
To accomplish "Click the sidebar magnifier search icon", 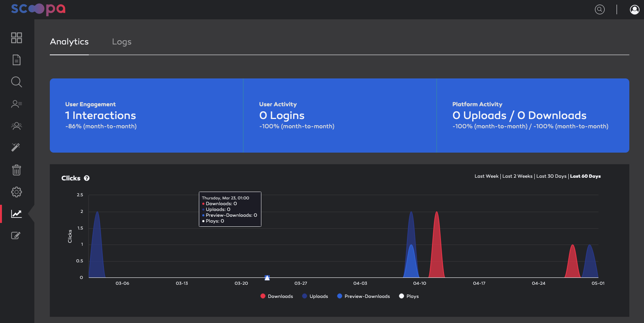I will click(x=17, y=82).
